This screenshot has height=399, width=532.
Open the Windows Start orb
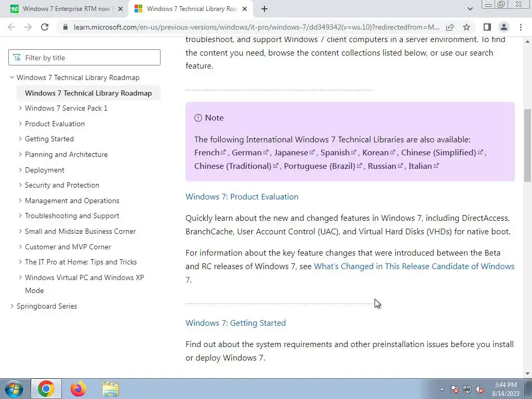coord(14,389)
